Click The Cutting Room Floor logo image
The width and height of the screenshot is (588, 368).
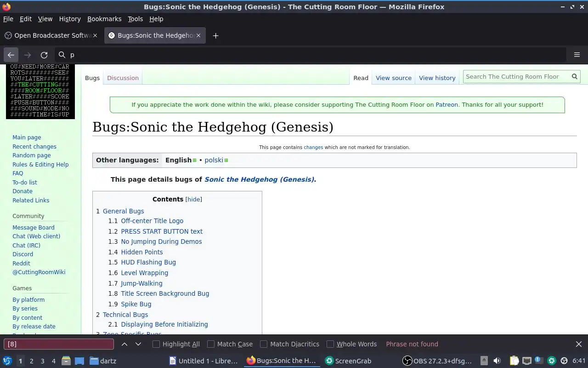click(x=40, y=92)
